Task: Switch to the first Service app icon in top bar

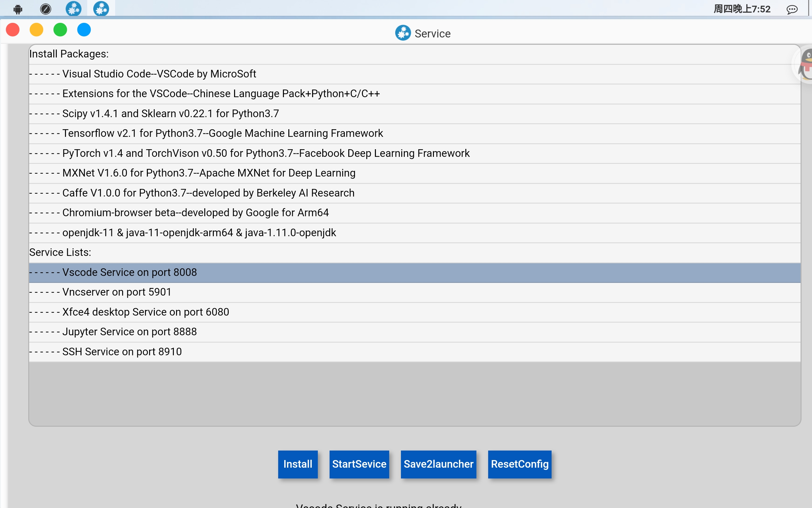Action: tap(74, 8)
